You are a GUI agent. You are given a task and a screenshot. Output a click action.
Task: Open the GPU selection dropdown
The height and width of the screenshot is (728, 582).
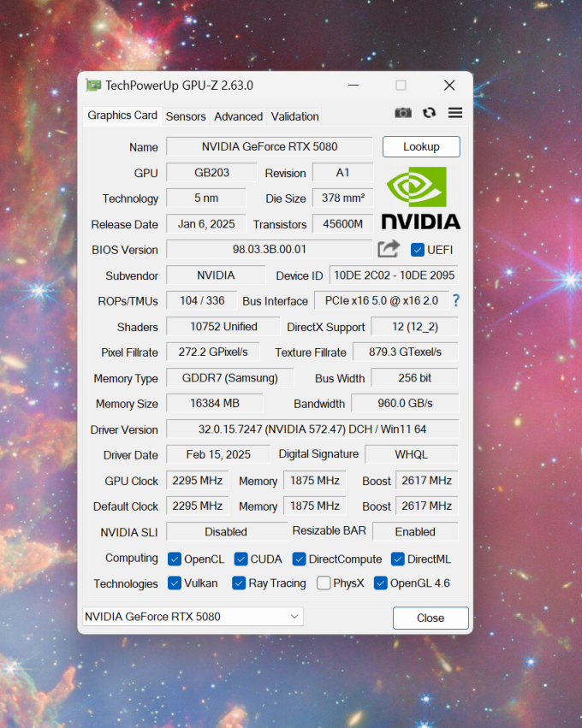(193, 617)
